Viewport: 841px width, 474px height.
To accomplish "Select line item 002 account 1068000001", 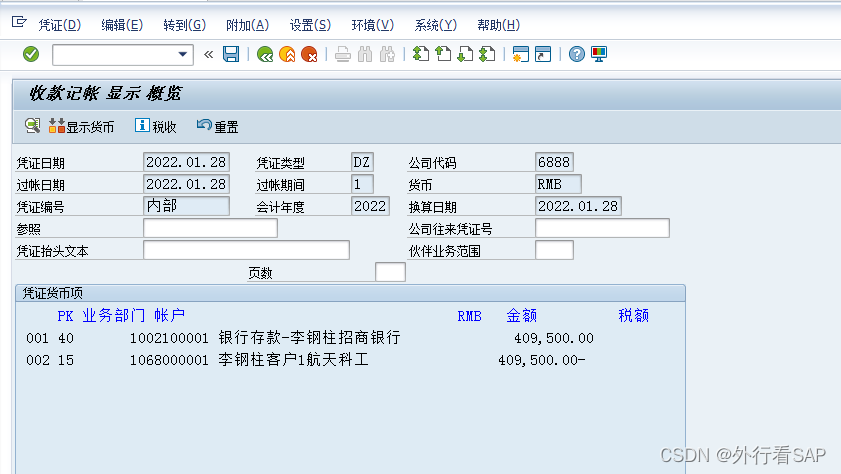I will coord(169,360).
